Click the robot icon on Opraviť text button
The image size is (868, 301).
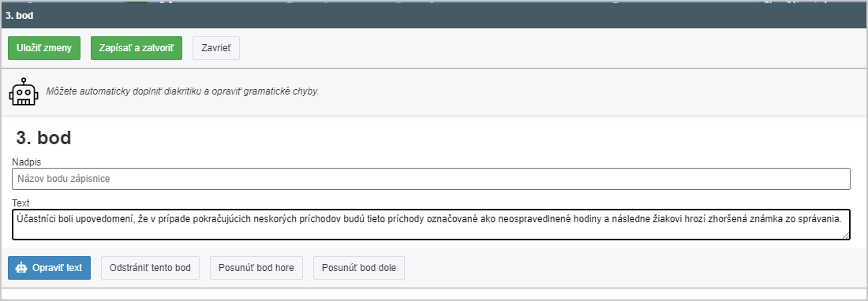click(x=21, y=268)
